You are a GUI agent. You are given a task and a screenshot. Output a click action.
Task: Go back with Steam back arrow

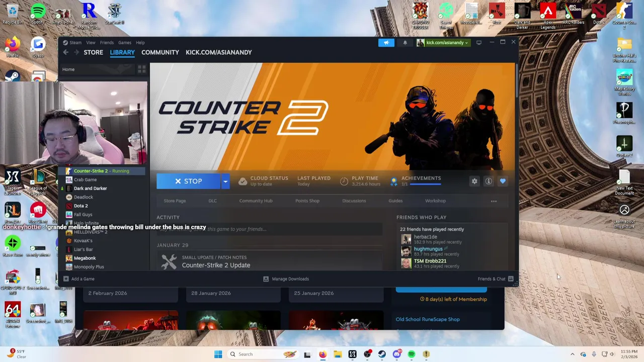65,52
